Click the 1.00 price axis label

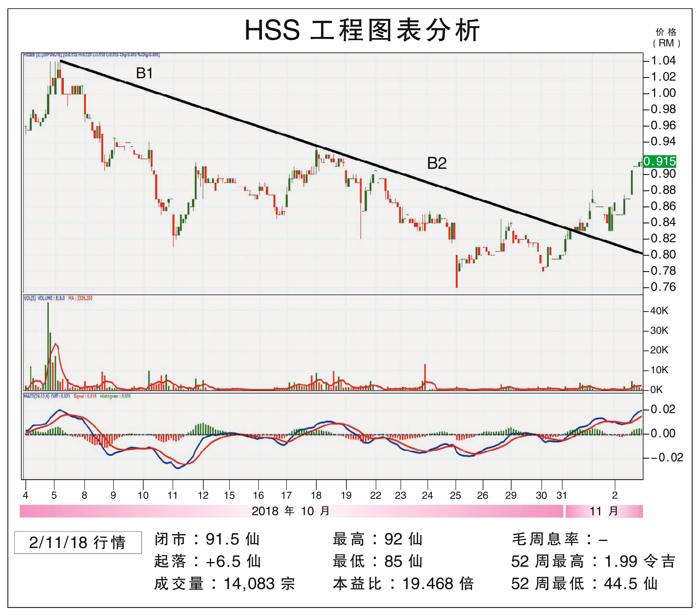coord(663,93)
